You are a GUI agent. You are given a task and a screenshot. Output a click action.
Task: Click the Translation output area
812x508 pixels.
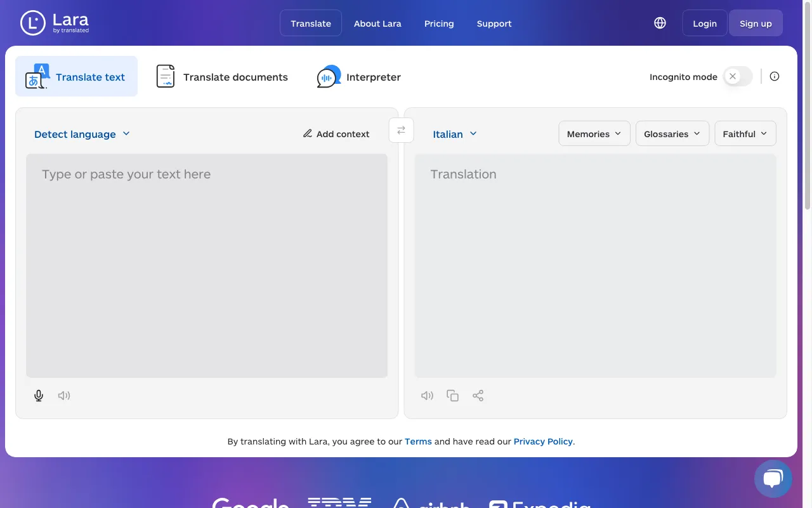tap(595, 265)
